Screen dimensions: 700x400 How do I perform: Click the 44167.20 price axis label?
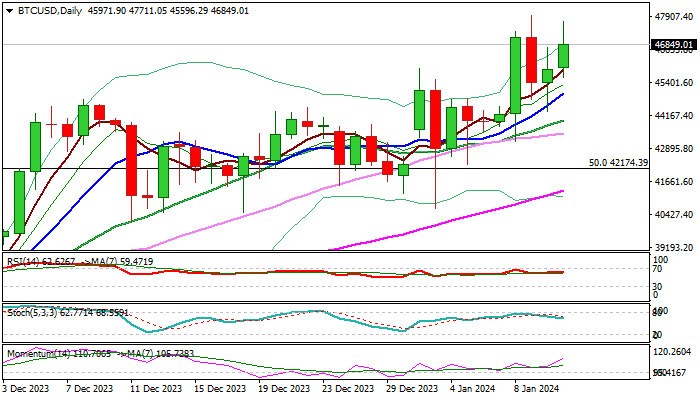coord(672,116)
